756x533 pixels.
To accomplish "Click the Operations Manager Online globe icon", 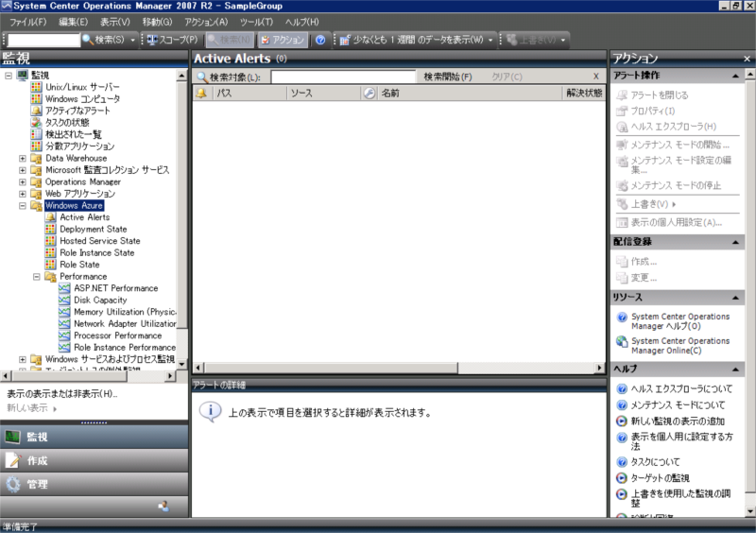I will (622, 341).
